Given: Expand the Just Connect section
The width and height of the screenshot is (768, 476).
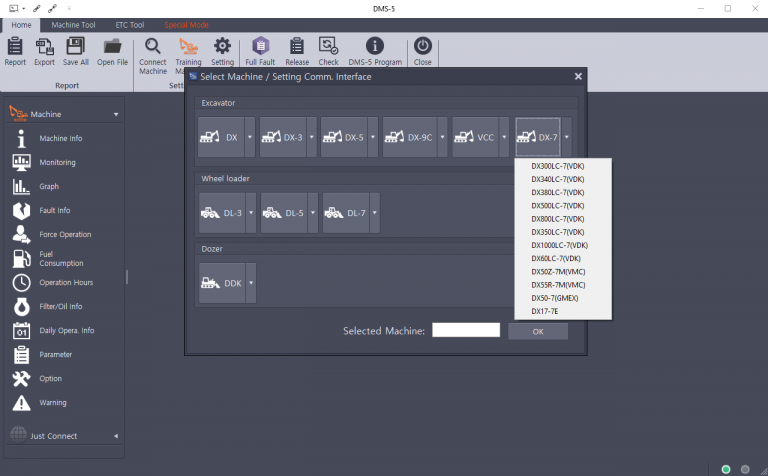Looking at the screenshot, I should point(116,436).
